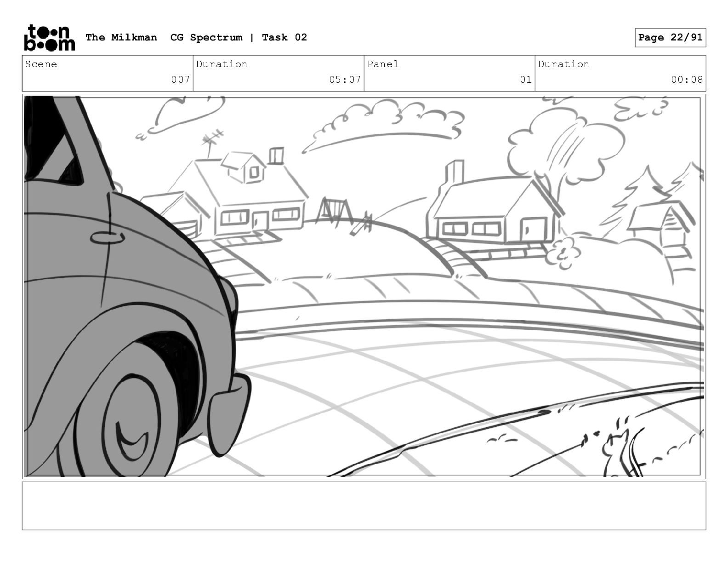Click the empty notes box below the panel
The image size is (728, 563).
pyautogui.click(x=364, y=506)
